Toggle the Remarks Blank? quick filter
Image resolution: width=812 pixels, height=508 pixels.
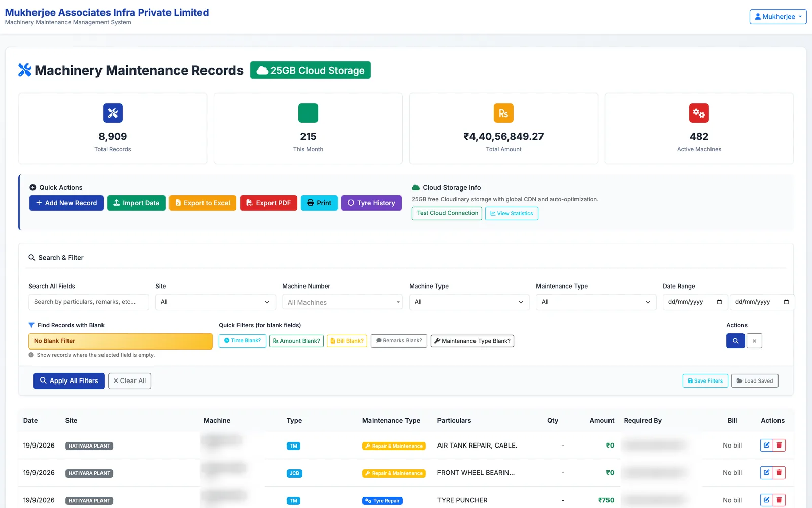399,341
